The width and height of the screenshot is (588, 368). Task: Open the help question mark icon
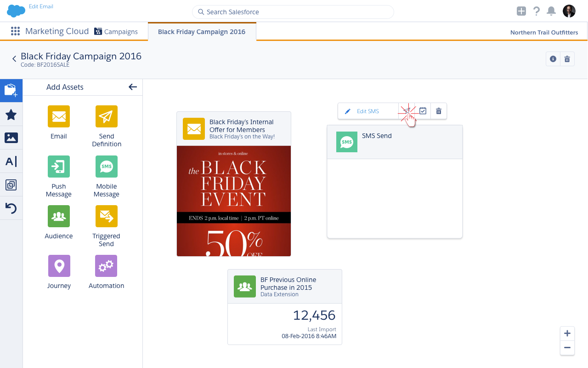536,11
